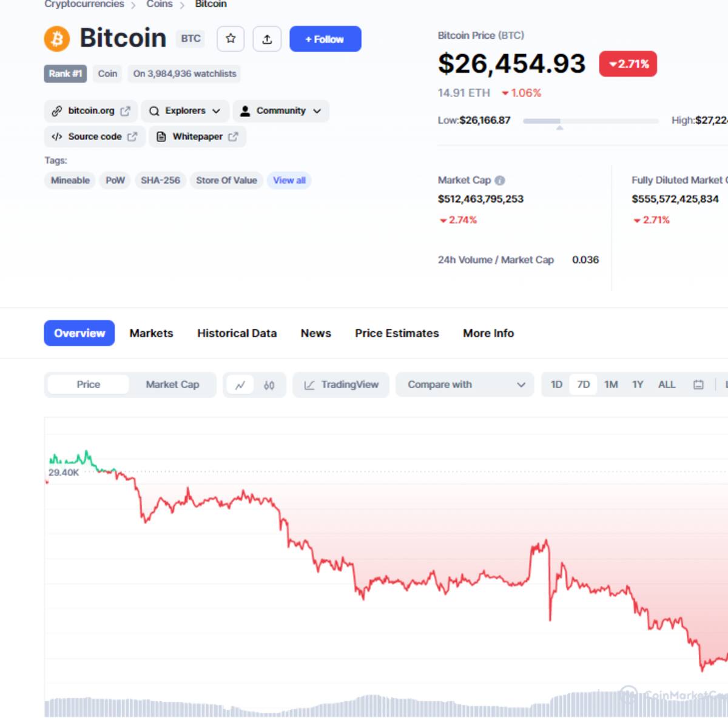Switch to the Historical Data tab
Screen dimensions: 728x720
[237, 333]
